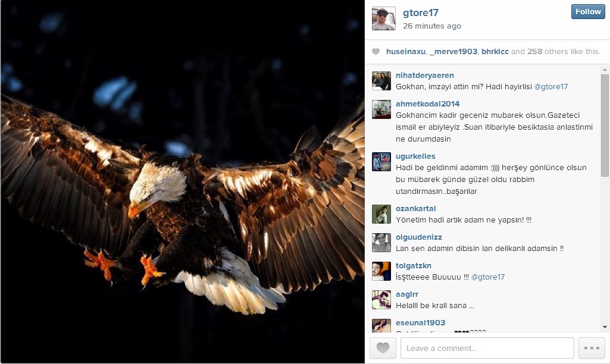Open olguudenizz's avatar thumbnail
Screen dimensions: 610x364
[381, 243]
